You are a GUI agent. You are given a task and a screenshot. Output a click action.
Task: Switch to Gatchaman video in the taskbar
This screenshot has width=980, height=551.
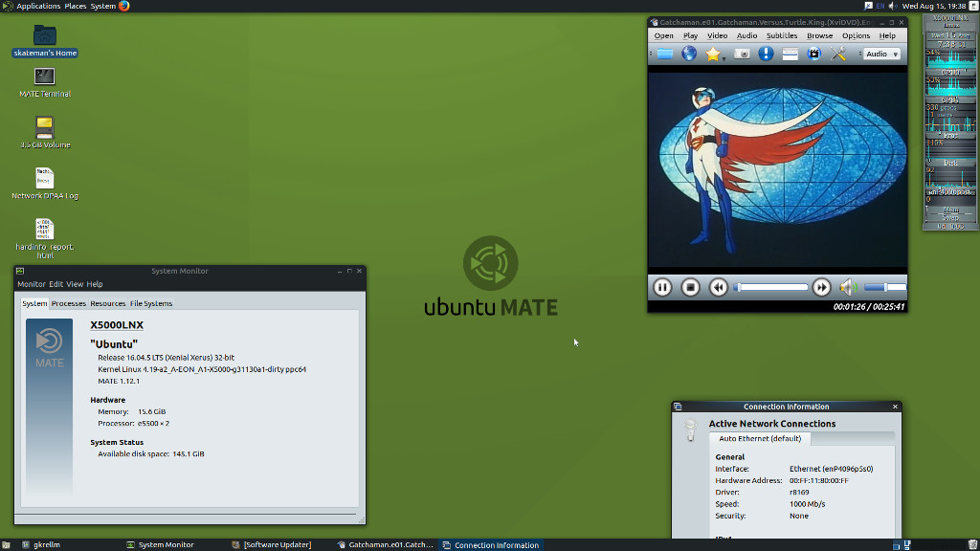[385, 544]
